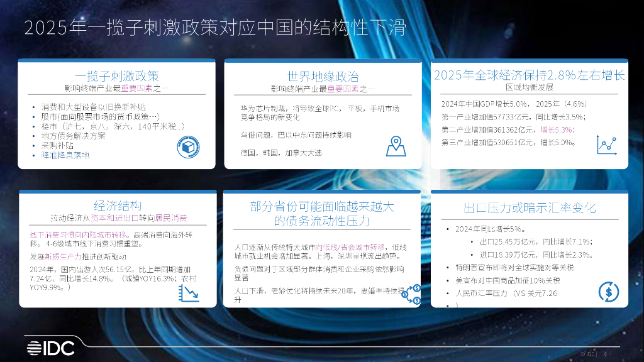The image size is (644, 362).
Task: Click the bullet 人民币汇率压力 (VS 美元7.26
Action: point(506,293)
